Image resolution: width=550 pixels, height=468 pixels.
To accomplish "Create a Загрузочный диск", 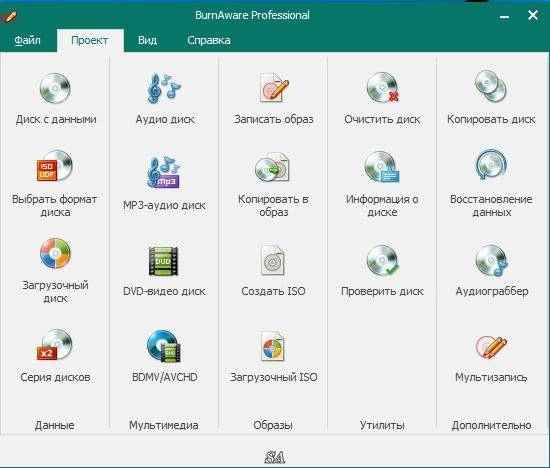I will click(x=55, y=271).
